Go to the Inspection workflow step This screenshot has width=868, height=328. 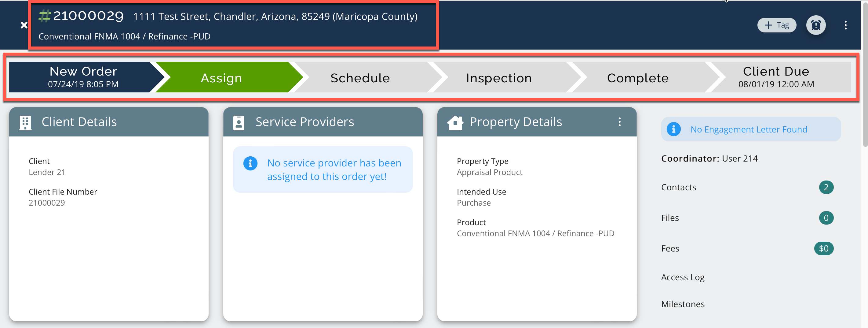pyautogui.click(x=499, y=78)
